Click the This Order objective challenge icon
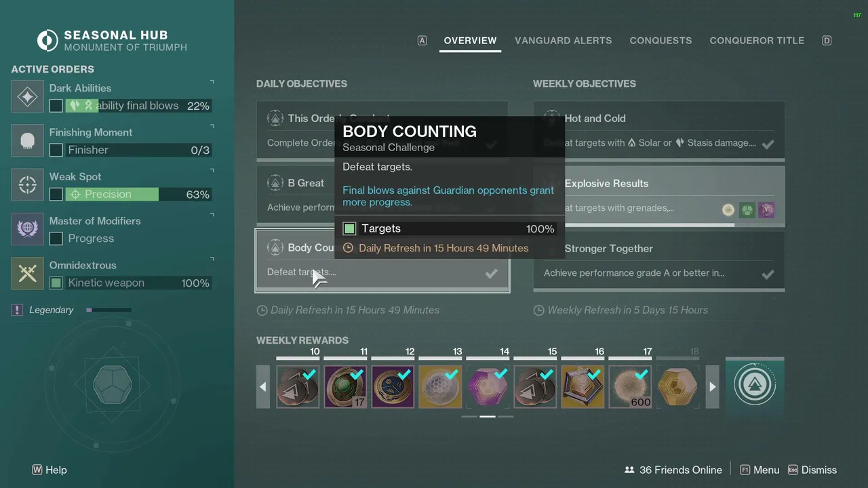 click(275, 118)
